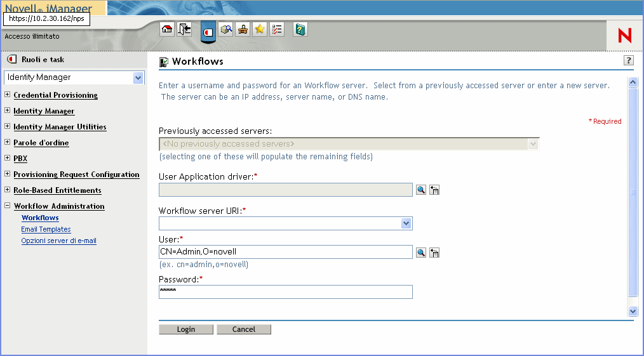
Task: Open Provisioning Request Configuration link
Action: [x=76, y=175]
